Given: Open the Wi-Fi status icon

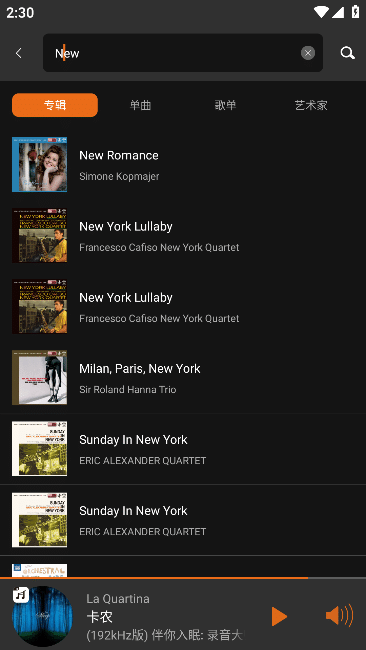Looking at the screenshot, I should (x=321, y=12).
